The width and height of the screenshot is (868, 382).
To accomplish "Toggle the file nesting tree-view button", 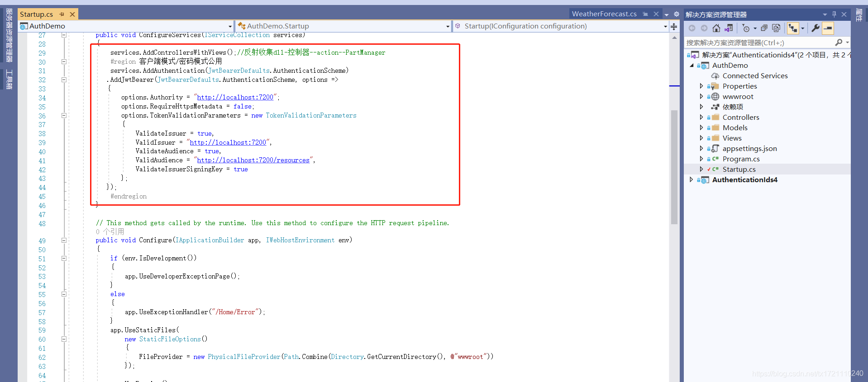I will [x=793, y=28].
